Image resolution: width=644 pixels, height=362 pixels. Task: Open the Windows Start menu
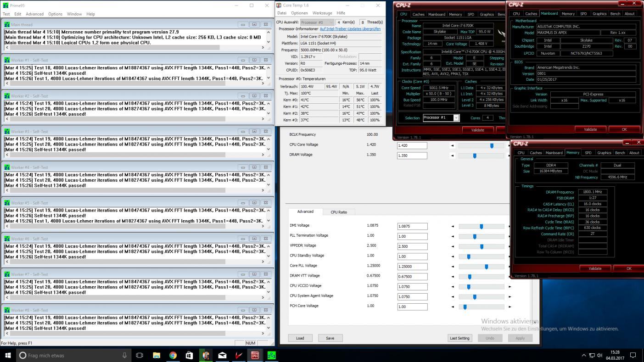[x=8, y=355]
